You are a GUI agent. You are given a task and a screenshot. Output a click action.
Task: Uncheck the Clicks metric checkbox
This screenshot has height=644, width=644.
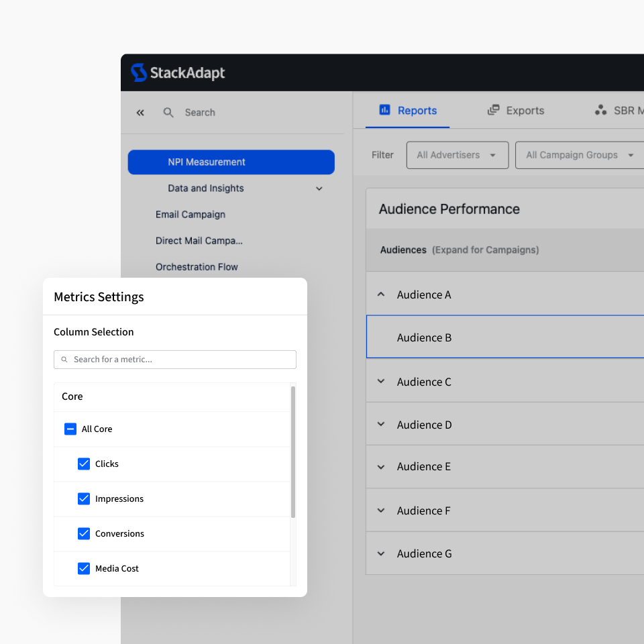84,464
